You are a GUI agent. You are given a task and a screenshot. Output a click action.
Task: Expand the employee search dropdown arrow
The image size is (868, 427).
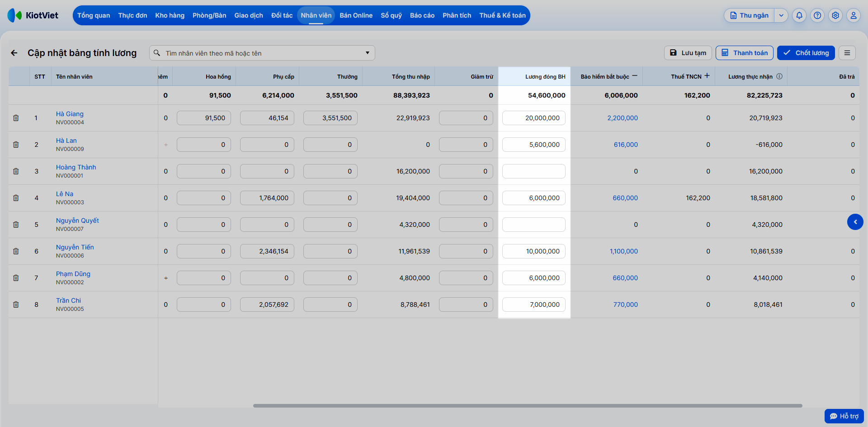pos(368,53)
